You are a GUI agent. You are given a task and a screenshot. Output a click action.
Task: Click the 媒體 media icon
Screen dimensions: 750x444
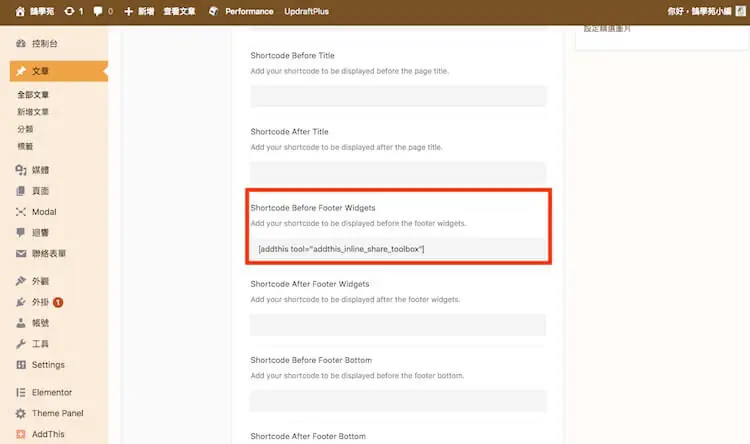pyautogui.click(x=21, y=170)
